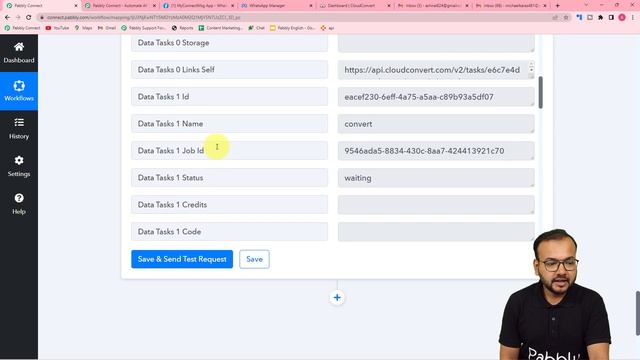Open Chrome three-dot menu
This screenshot has width=640, height=360.
[633, 18]
